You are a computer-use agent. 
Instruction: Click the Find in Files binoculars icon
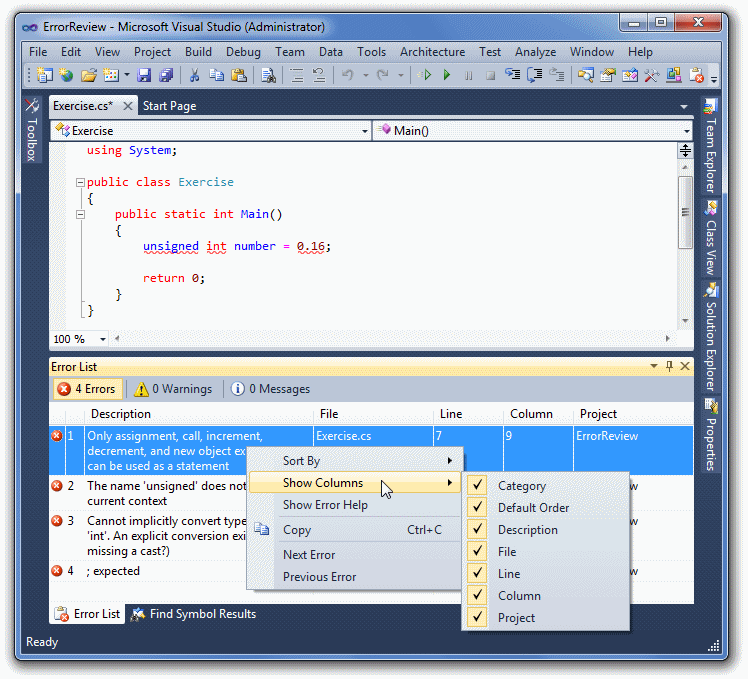point(268,75)
